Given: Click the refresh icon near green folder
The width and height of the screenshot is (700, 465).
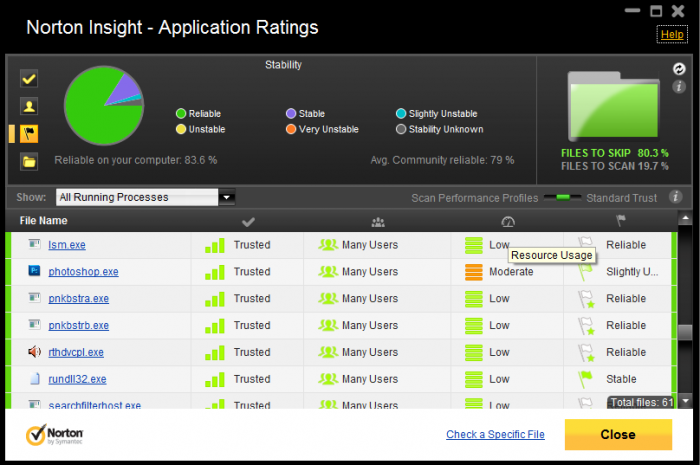Looking at the screenshot, I should click(x=679, y=69).
